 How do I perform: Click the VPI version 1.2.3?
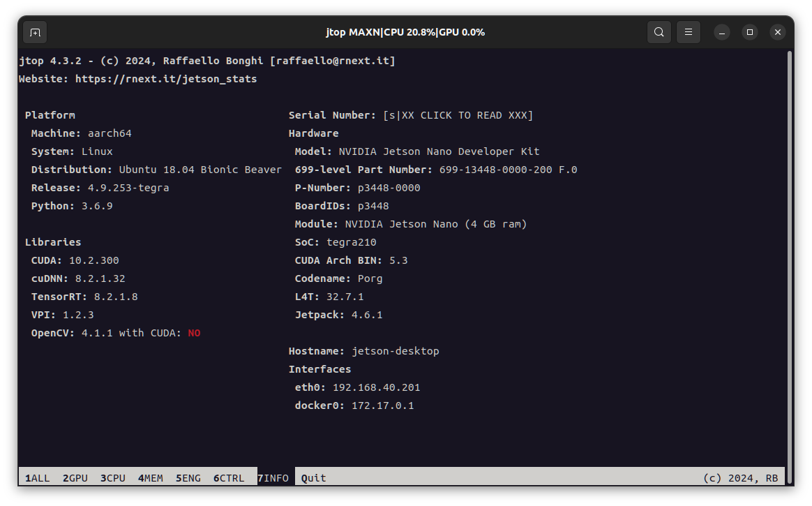(x=78, y=315)
